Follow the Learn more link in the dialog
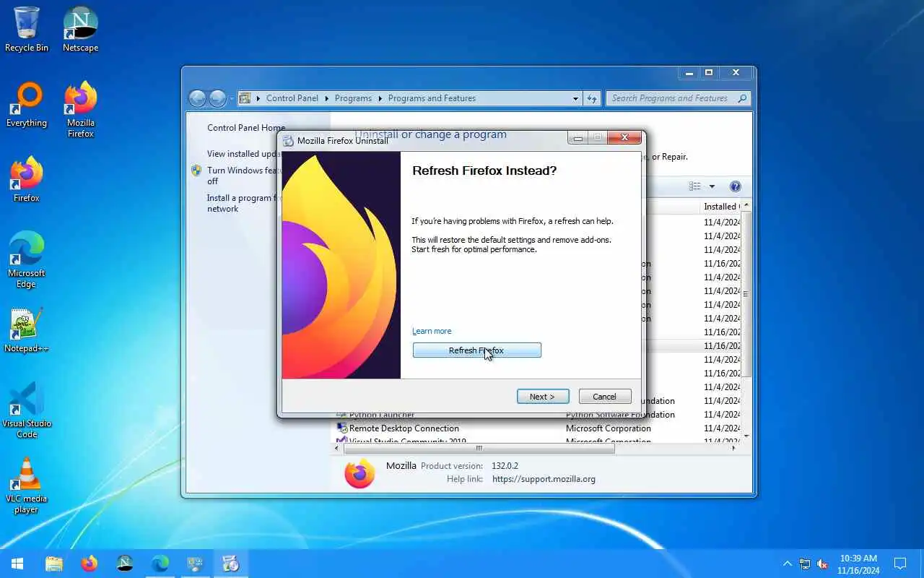This screenshot has height=578, width=924. (432, 331)
